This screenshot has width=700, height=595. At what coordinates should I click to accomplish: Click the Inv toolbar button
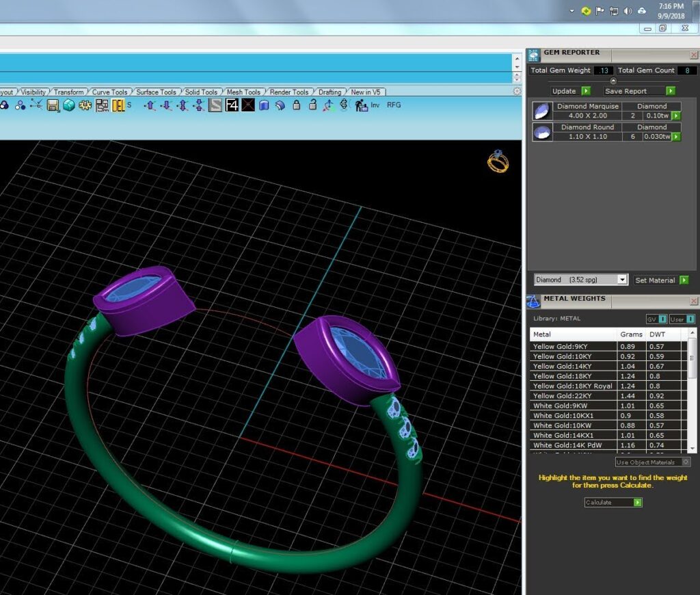click(375, 105)
